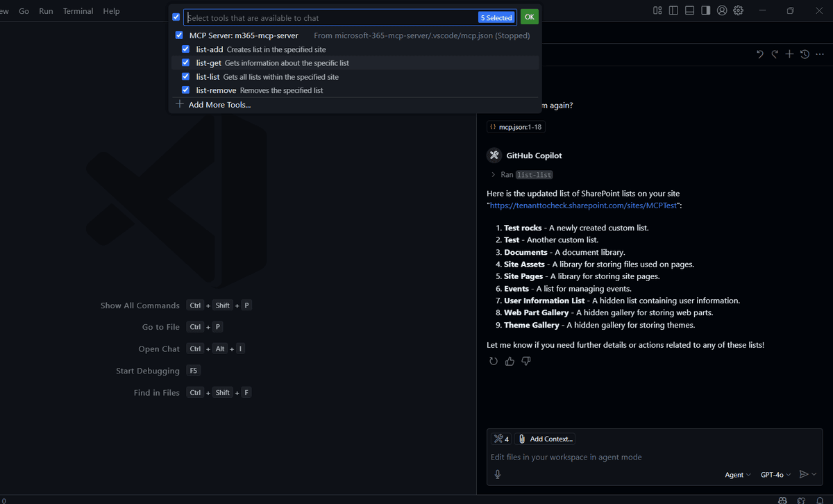Screen dimensions: 833x504
Task: Click 'Gets all lists within the specified site'
Action: pyautogui.click(x=281, y=77)
